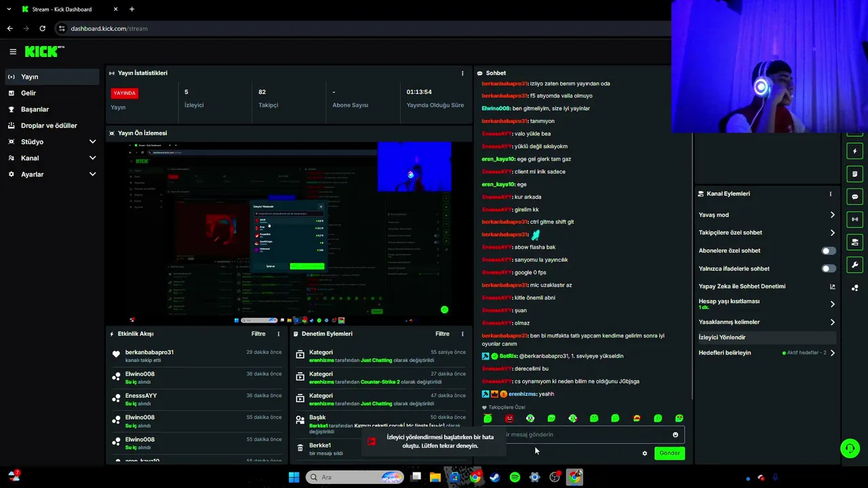
Task: Go back in browser history
Action: [x=9, y=28]
